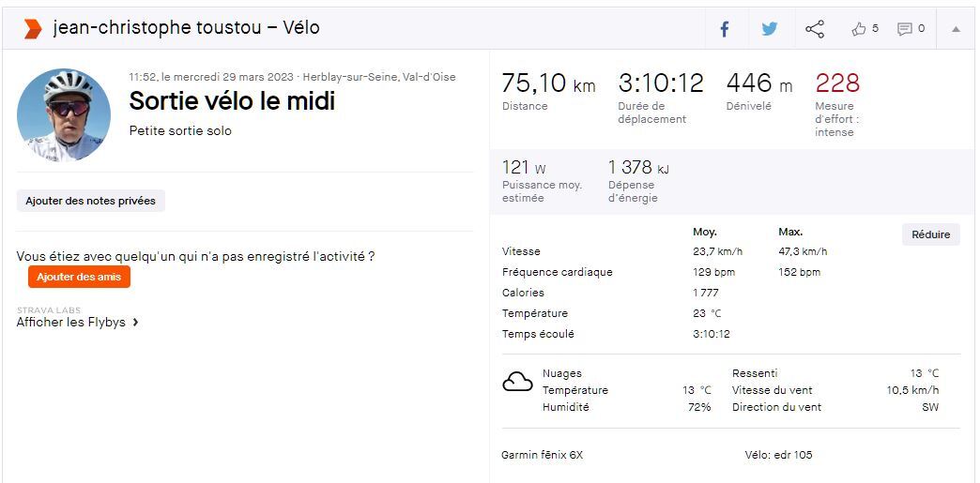This screenshot has height=483, width=980.
Task: Open the comments bubble icon
Action: [905, 29]
